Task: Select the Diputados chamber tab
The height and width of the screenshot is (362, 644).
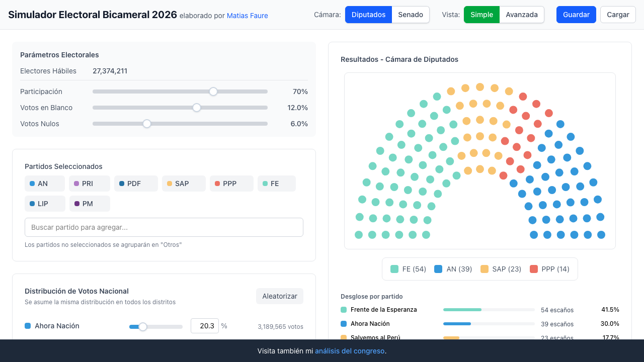Action: click(368, 15)
